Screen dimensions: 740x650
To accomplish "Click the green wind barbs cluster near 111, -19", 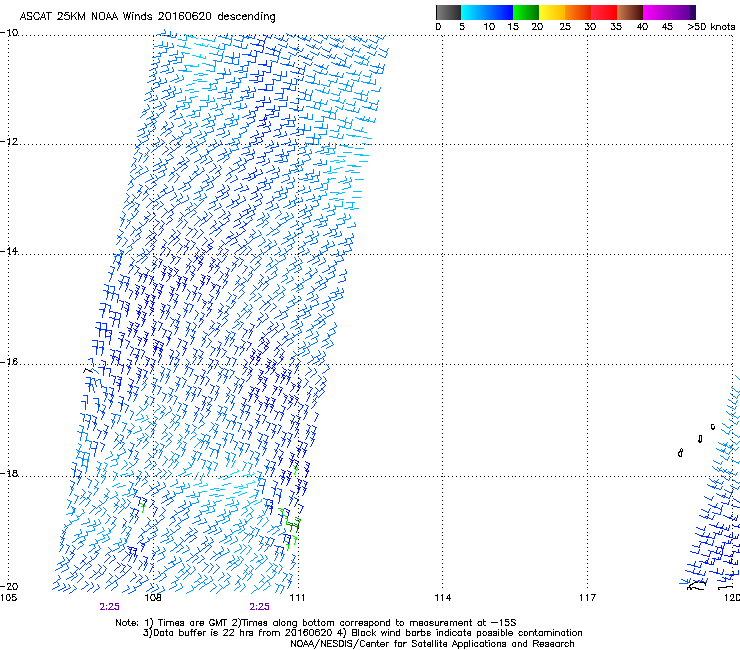I will pyautogui.click(x=290, y=528).
